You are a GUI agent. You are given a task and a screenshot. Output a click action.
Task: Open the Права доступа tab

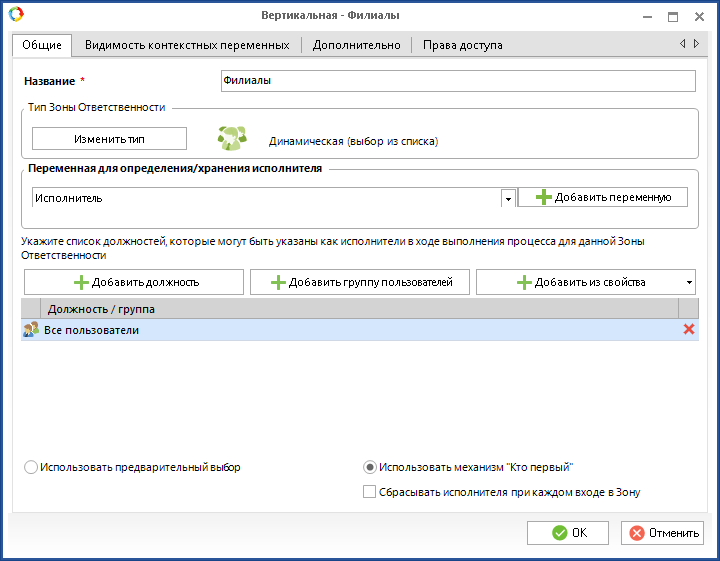click(x=462, y=45)
